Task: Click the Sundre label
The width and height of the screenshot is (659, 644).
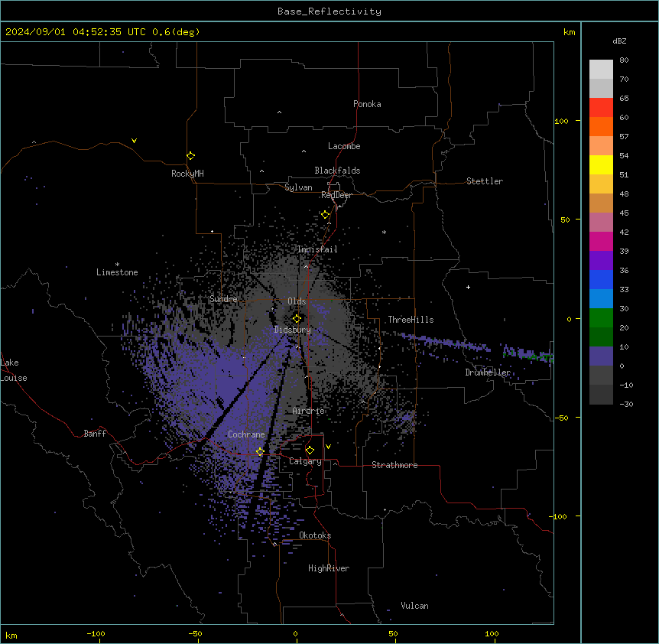Action: [223, 299]
